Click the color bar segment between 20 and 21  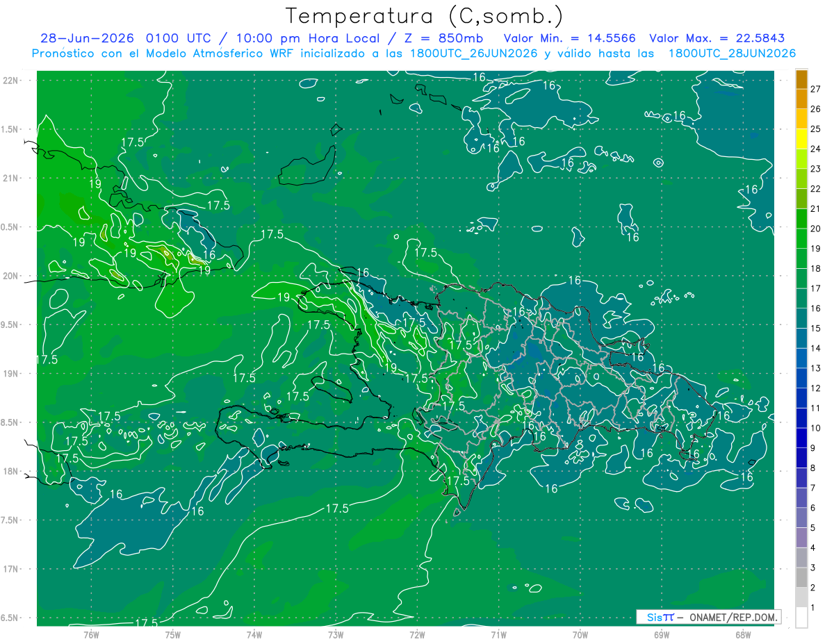point(801,218)
